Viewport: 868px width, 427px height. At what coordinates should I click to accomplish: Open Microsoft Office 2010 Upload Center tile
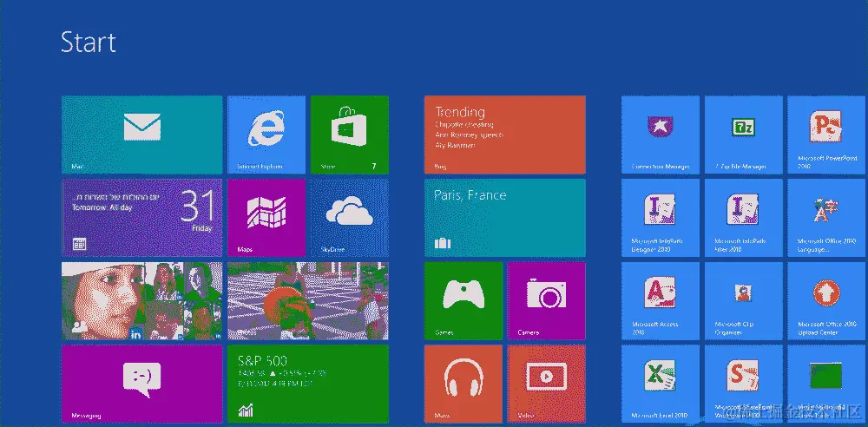(826, 301)
